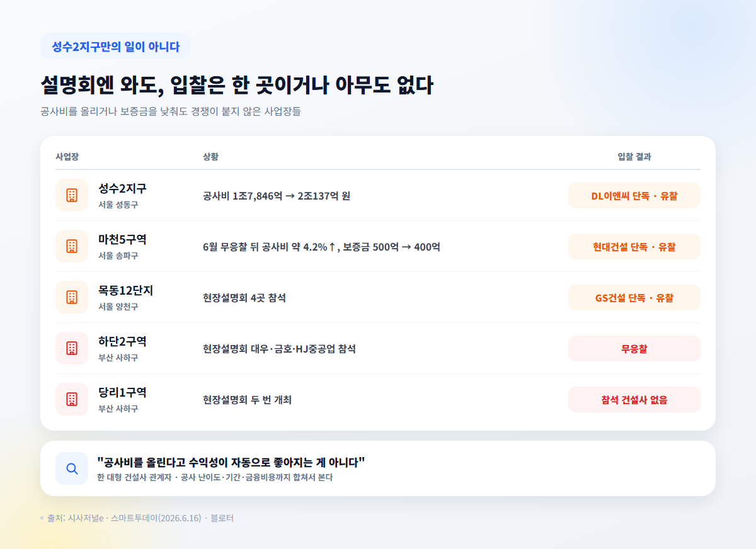The width and height of the screenshot is (756, 549).
Task: Click the 현장설명회 두 번 개최 text
Action: tap(247, 400)
